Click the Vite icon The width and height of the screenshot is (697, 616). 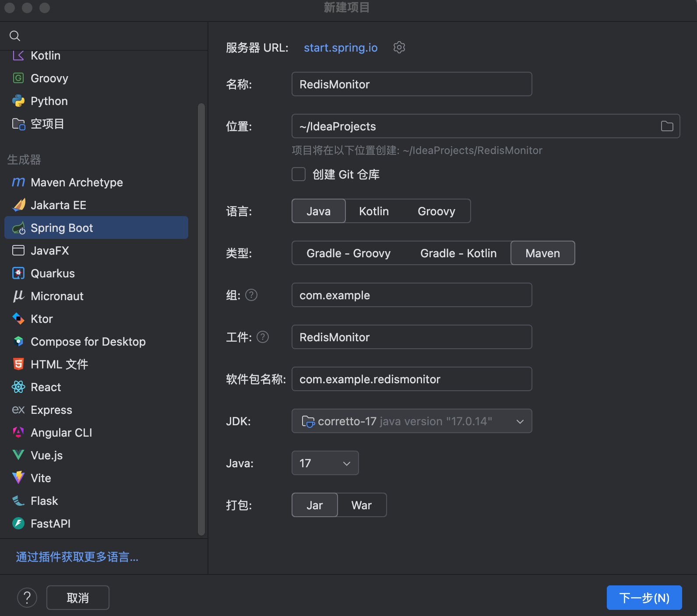[18, 478]
